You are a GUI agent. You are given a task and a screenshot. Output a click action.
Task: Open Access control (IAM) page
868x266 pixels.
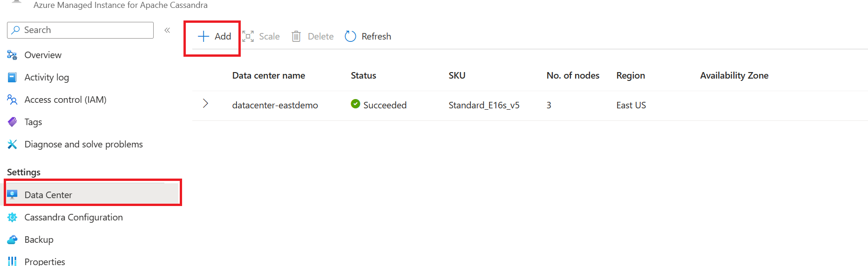click(x=65, y=100)
